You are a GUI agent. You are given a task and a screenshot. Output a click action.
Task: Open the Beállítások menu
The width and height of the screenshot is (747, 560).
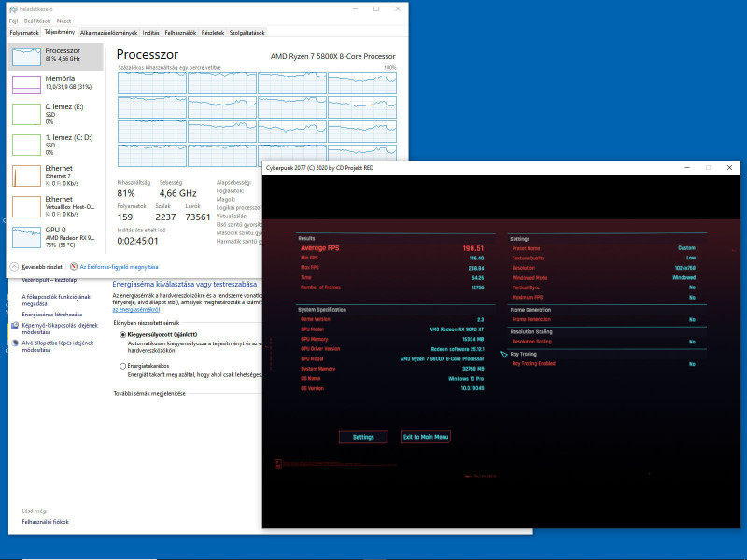coord(37,21)
